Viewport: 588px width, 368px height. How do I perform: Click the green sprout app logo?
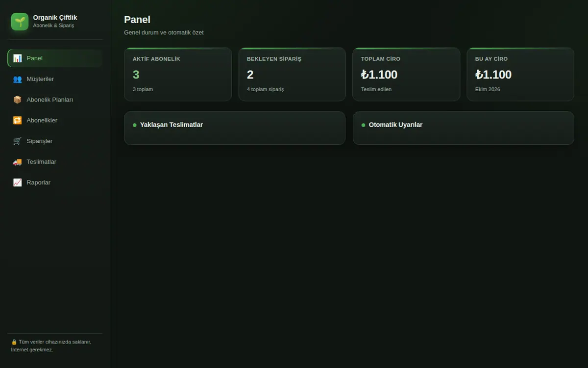pos(20,22)
